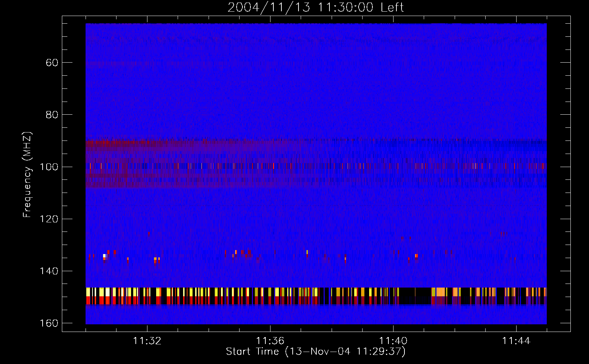
Task: Click the 11:40 time axis label
Action: (393, 341)
